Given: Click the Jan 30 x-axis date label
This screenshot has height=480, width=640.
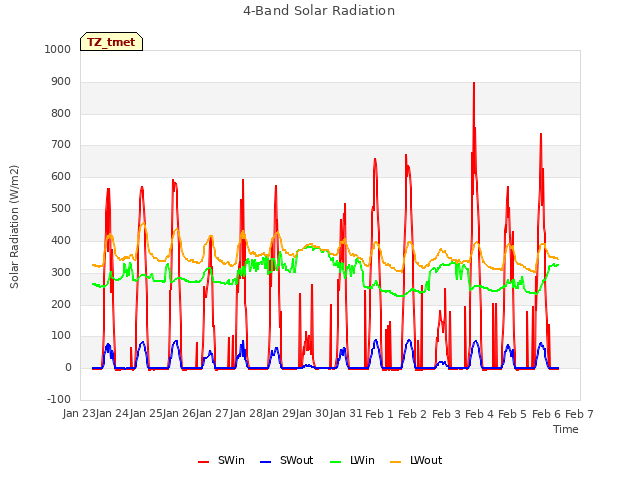Looking at the screenshot, I should (x=313, y=413).
